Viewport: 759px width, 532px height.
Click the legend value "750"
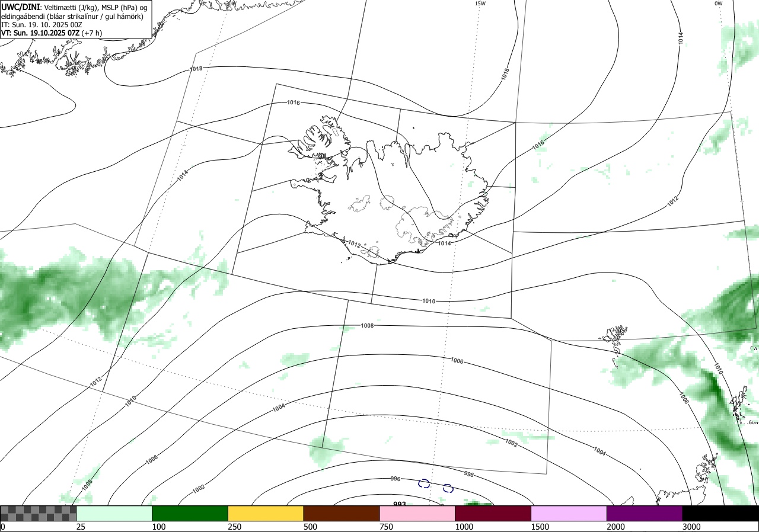[x=386, y=527]
